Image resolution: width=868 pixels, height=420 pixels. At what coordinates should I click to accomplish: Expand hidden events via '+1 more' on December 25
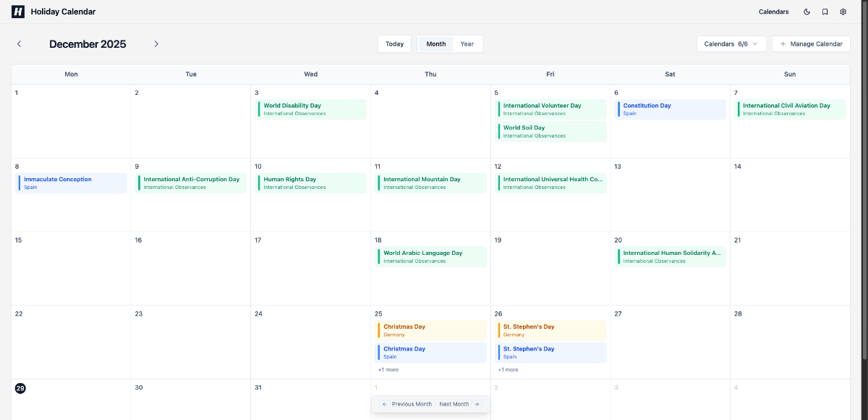(x=387, y=369)
